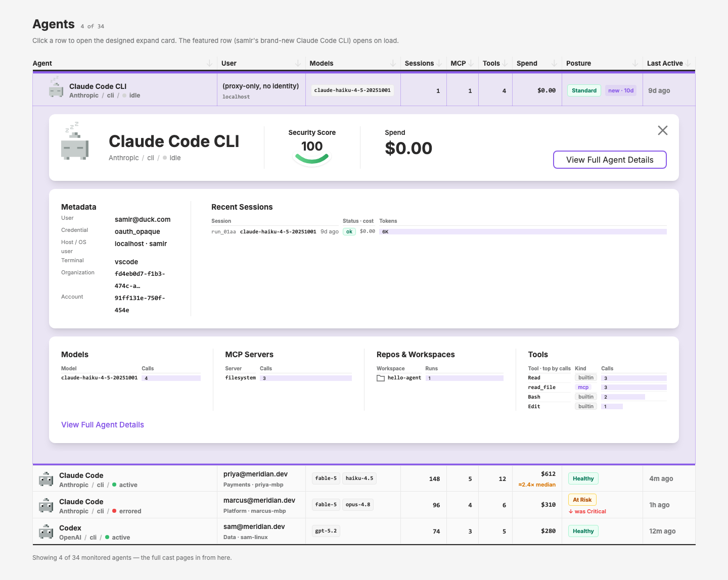This screenshot has width=728, height=580.
Task: Click the Sessions column header
Action: [x=419, y=63]
